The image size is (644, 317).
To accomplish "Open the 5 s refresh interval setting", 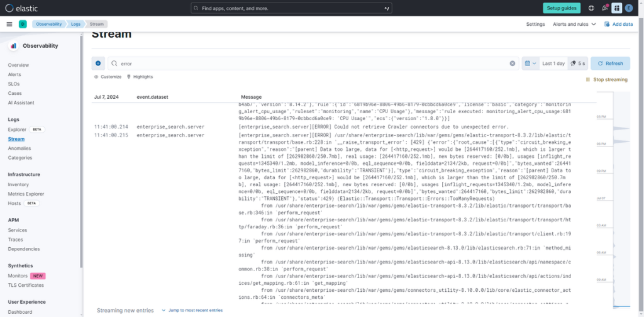I will [x=577, y=64].
